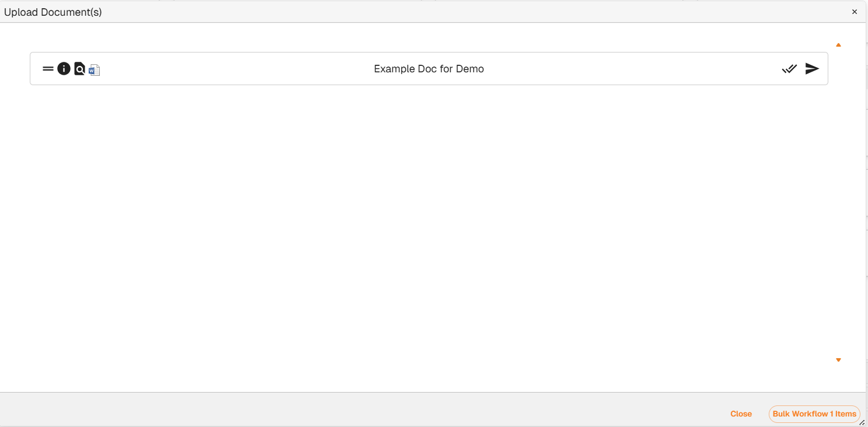Click the drag handle on the document row
The height and width of the screenshot is (427, 868).
tap(48, 69)
